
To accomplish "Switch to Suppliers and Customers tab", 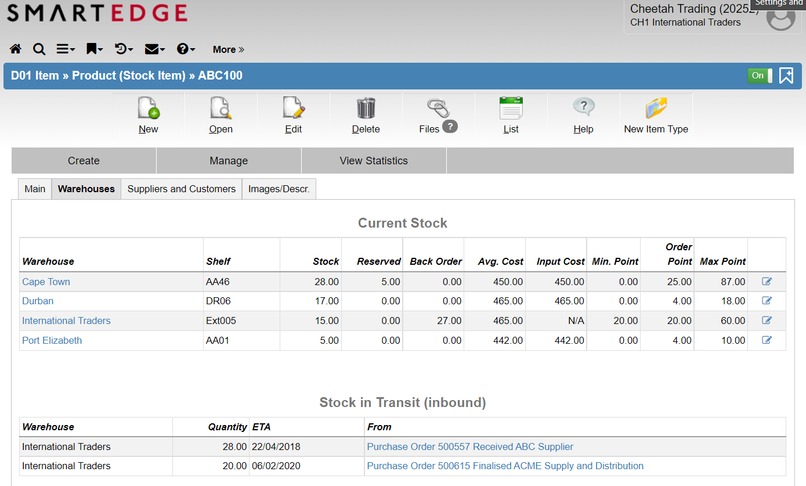I will point(181,189).
